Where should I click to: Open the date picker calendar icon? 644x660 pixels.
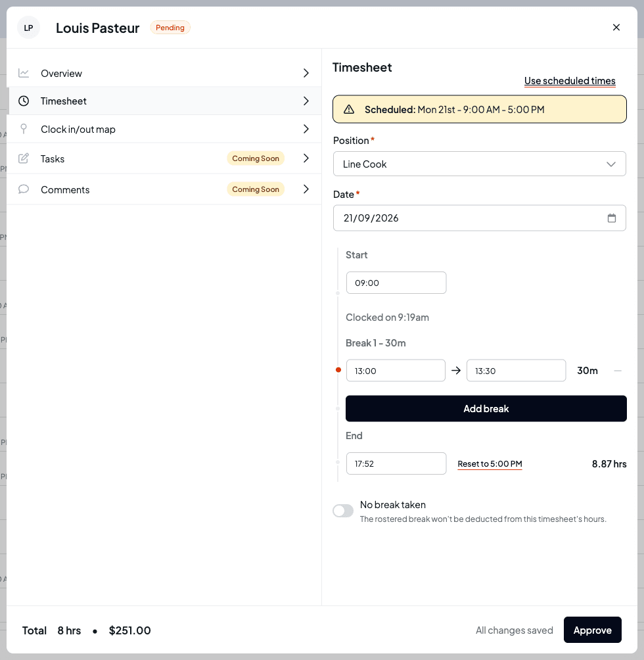[x=612, y=218]
